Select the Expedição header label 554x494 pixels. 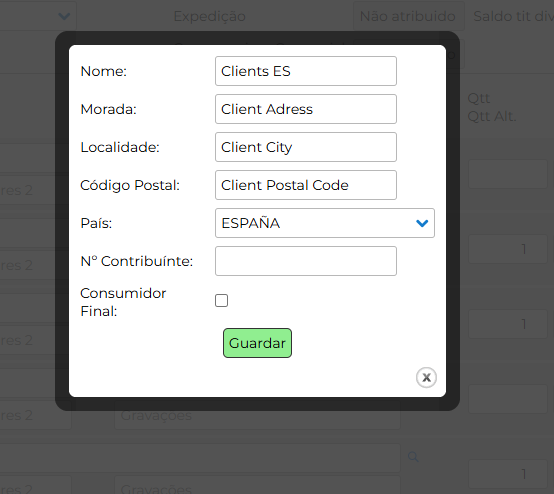pyautogui.click(x=210, y=16)
